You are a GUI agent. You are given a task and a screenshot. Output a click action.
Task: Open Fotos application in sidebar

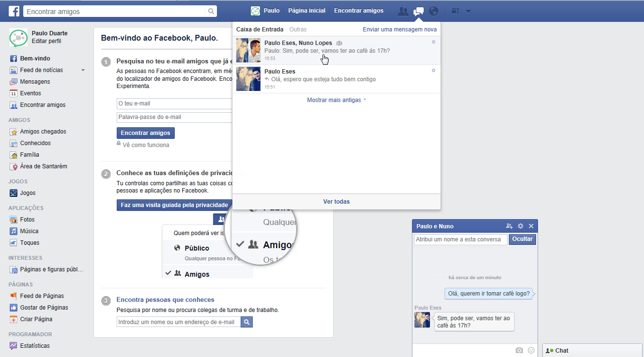(27, 220)
